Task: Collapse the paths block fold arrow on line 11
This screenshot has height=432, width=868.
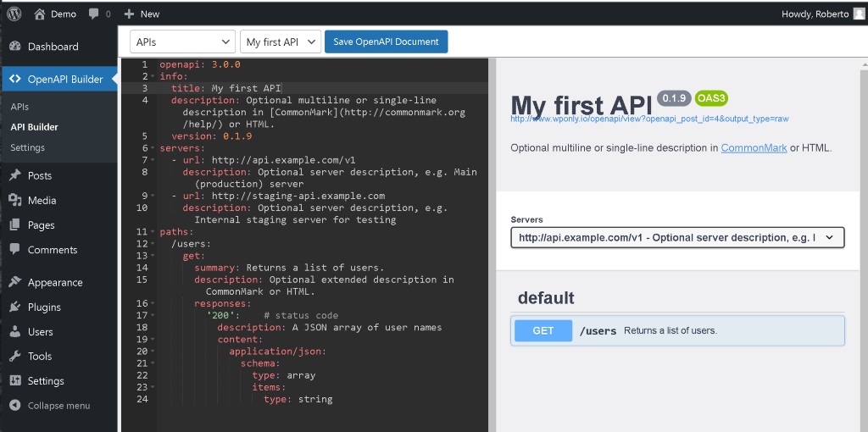Action: (153, 232)
